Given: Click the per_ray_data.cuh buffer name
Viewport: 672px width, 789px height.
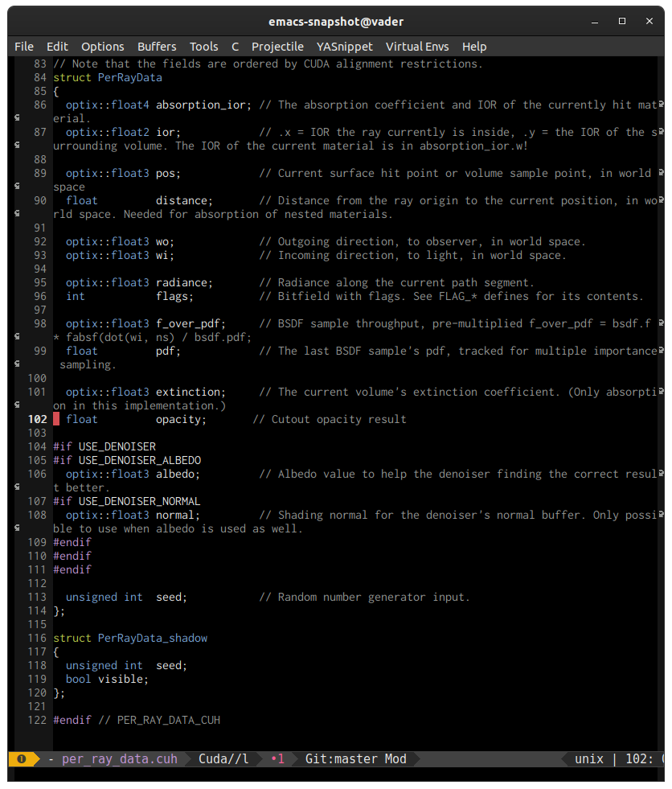Looking at the screenshot, I should 120,758.
